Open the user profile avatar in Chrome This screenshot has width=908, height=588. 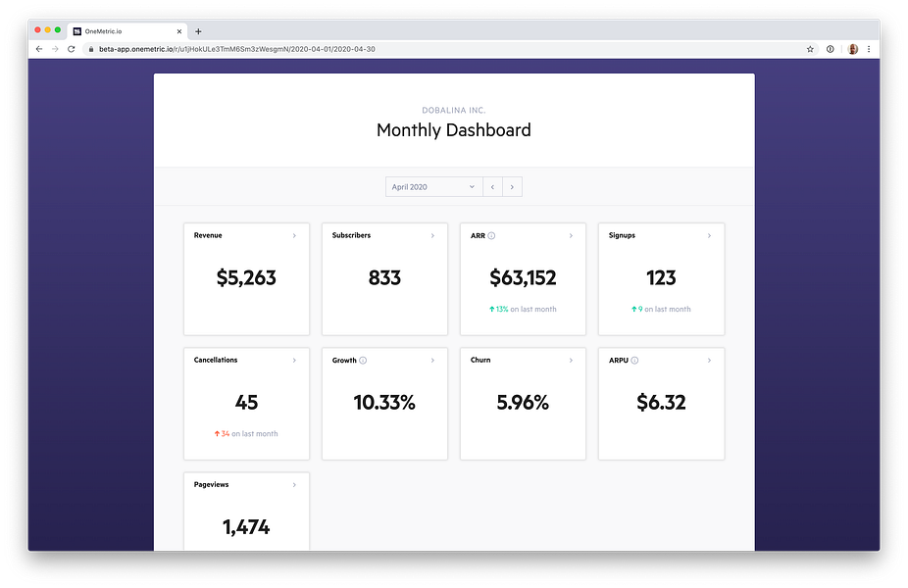[852, 49]
